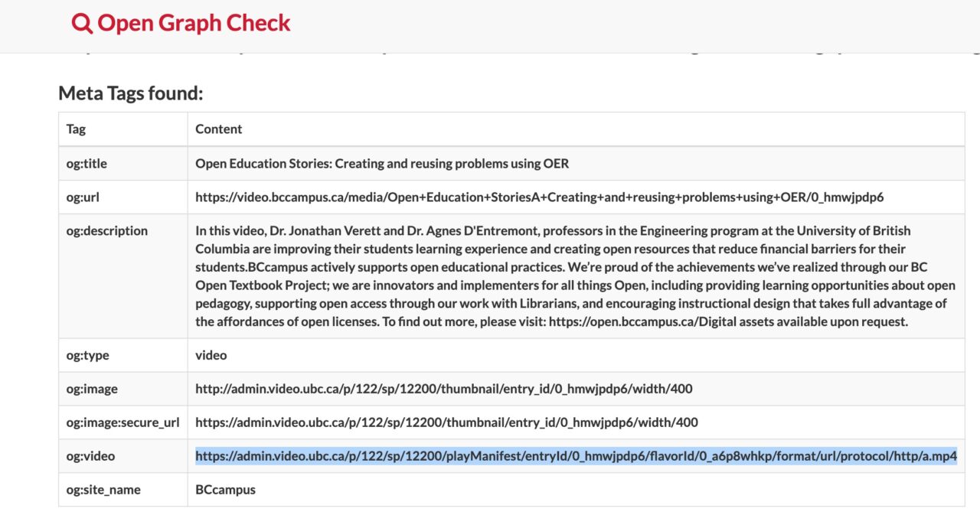Viewport: 980px width, 525px height.
Task: Click the og:title tag cell
Action: 123,163
